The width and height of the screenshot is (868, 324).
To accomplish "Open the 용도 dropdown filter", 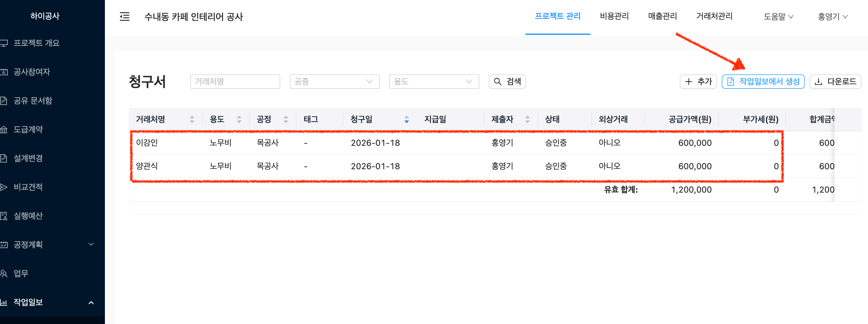I will (x=434, y=82).
